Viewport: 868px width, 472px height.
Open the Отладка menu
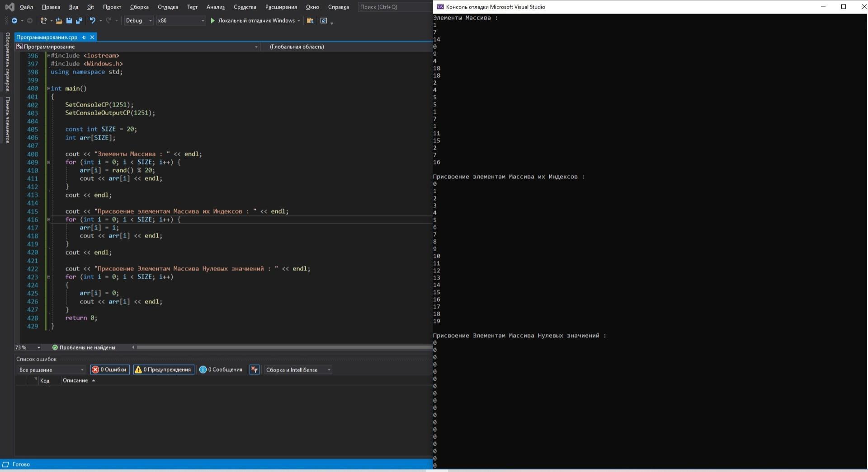(x=168, y=7)
